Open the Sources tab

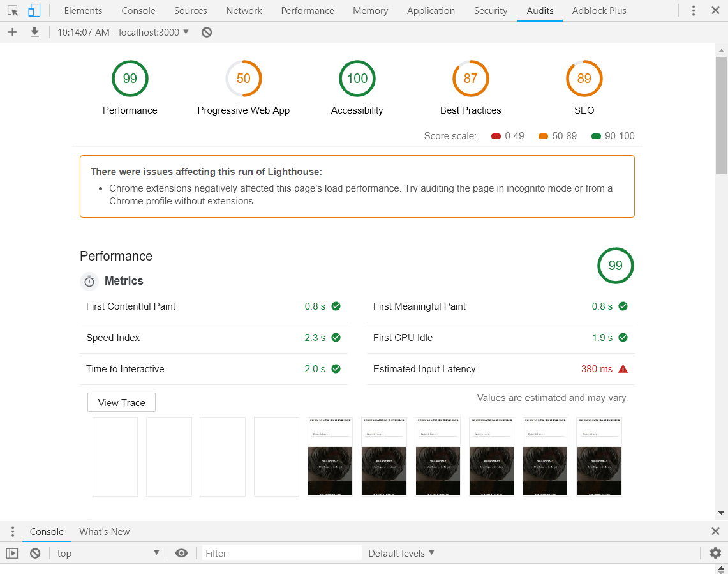[x=190, y=11]
